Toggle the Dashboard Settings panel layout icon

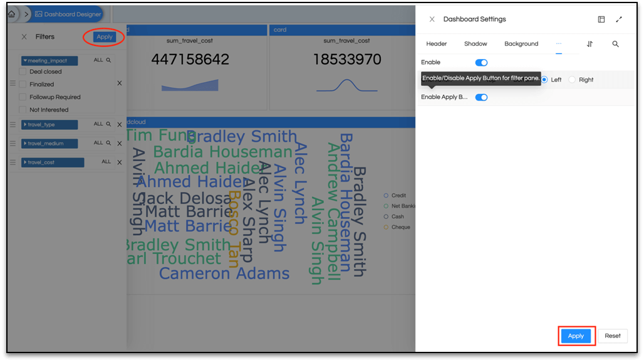[x=601, y=19]
